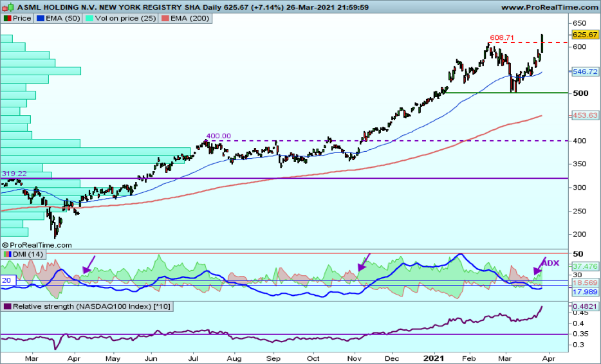
Task: Click the 350 price axis label
Action: (x=579, y=164)
